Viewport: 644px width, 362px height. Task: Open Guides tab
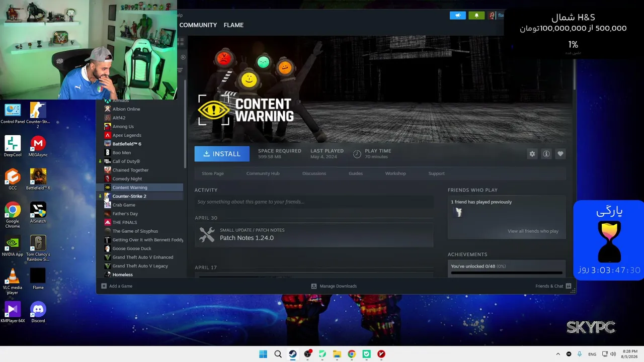[356, 173]
